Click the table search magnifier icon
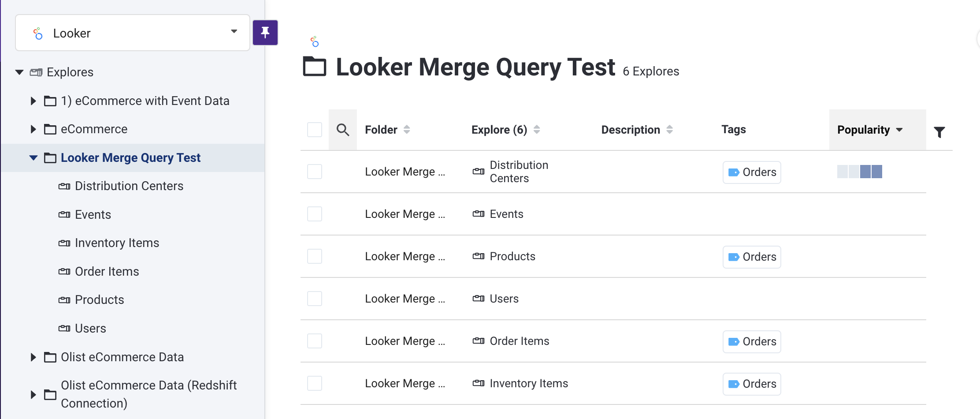This screenshot has height=419, width=980. click(343, 130)
